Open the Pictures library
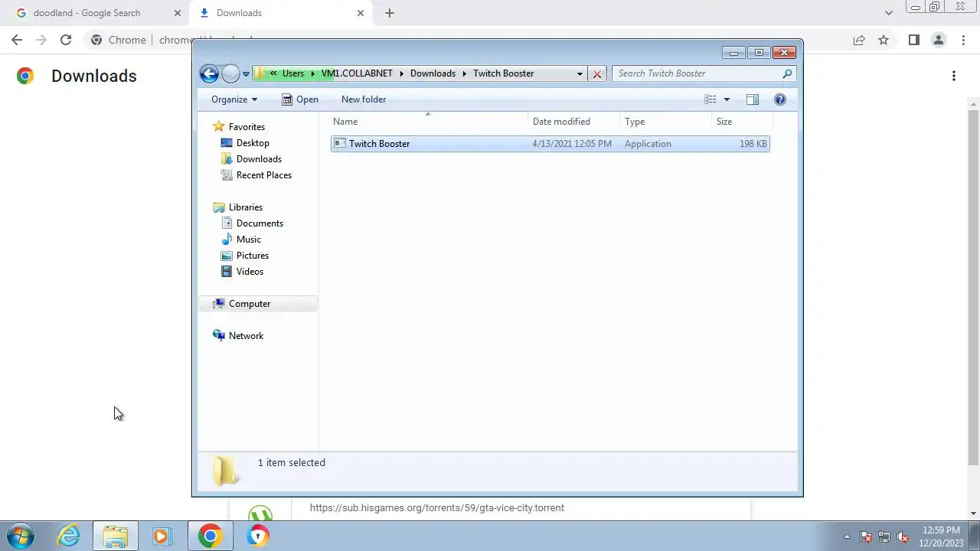The image size is (980, 551). [252, 256]
